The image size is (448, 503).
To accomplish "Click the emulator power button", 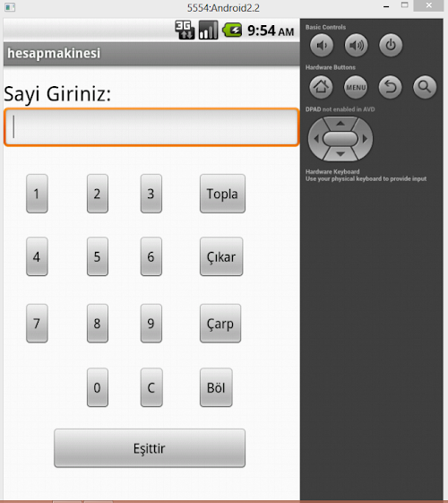I will click(x=391, y=45).
